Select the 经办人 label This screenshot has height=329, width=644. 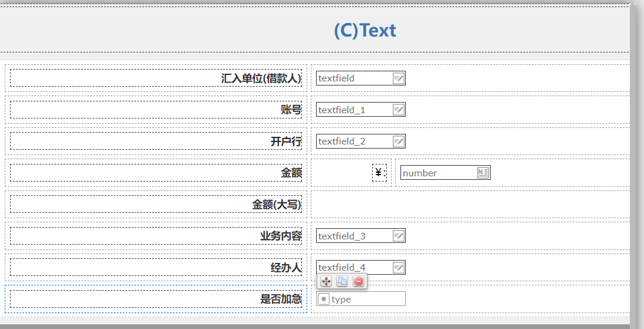coord(156,268)
